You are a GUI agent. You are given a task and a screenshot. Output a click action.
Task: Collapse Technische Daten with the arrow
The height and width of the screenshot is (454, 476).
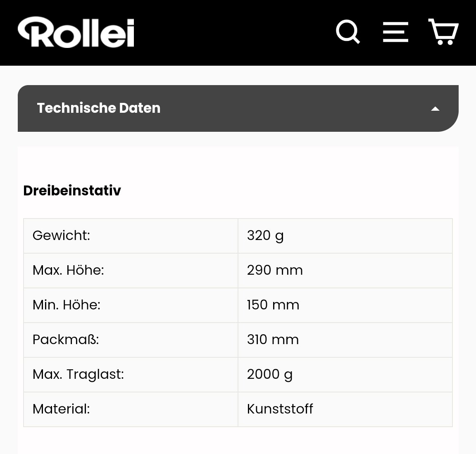pos(436,109)
